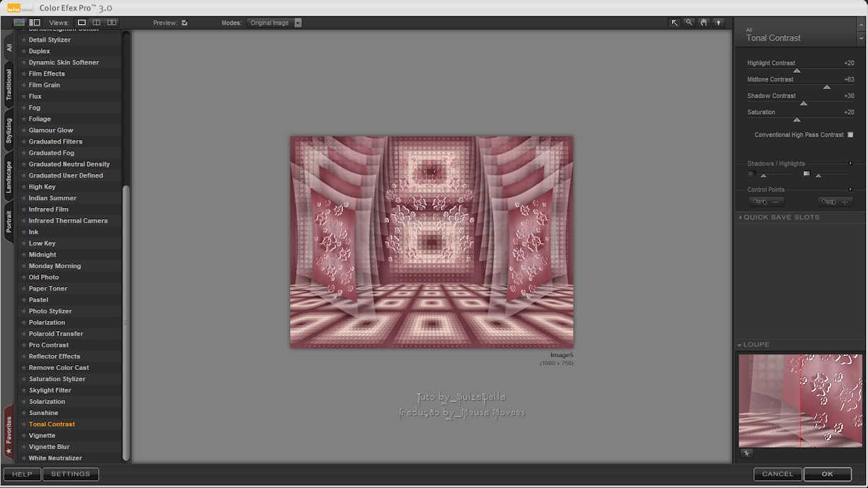Favorite the Vignette filter star
The width and height of the screenshot is (868, 488).
pos(24,436)
